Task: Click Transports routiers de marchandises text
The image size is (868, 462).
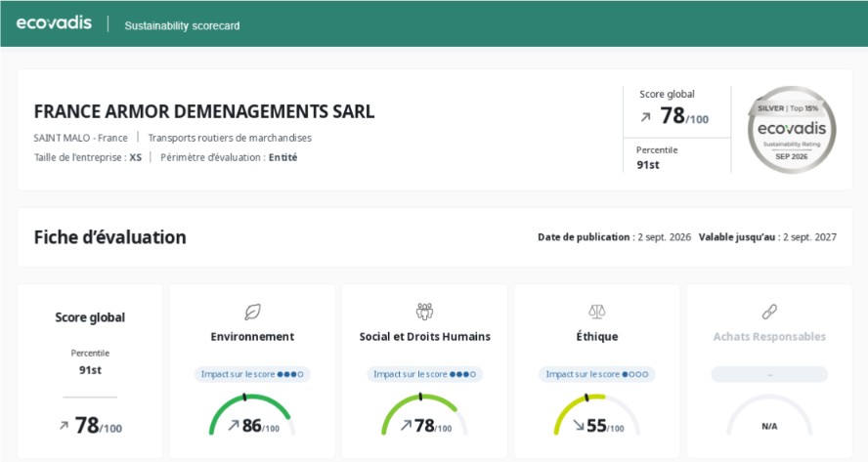Action: pos(230,138)
